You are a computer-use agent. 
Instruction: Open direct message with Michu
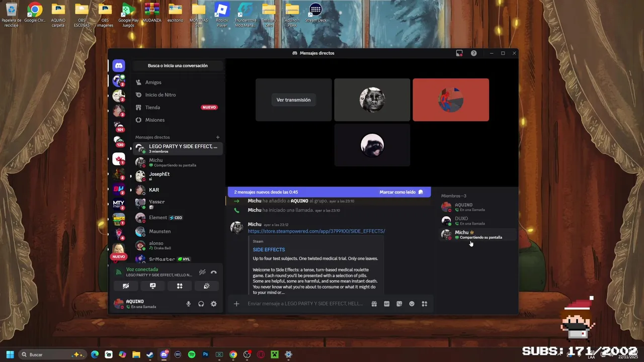click(177, 162)
